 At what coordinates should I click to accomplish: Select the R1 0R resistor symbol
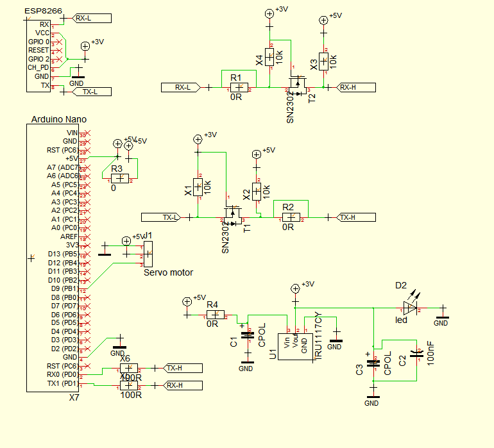(239, 87)
